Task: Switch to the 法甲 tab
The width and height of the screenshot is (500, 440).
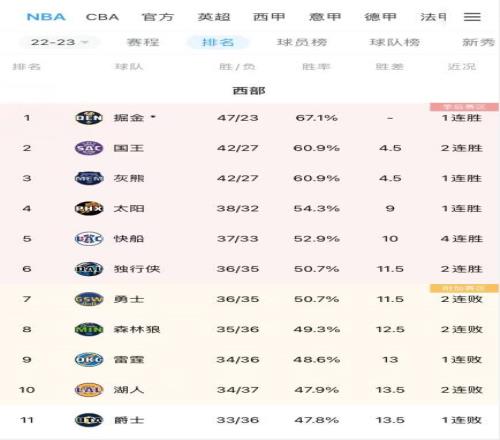Action: (433, 17)
